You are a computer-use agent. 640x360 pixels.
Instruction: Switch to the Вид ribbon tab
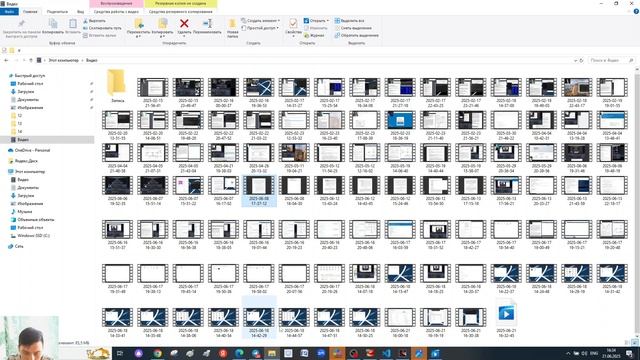[x=80, y=12]
